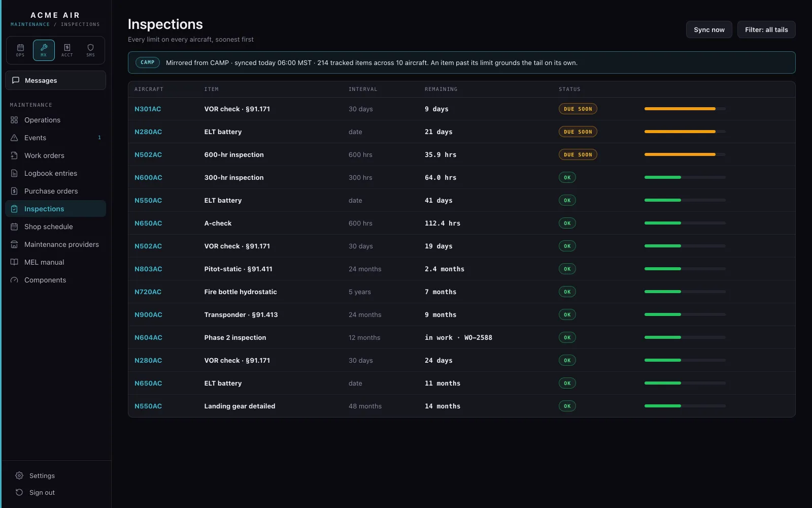
Task: Switch to the OPS module icon
Action: coord(20,50)
